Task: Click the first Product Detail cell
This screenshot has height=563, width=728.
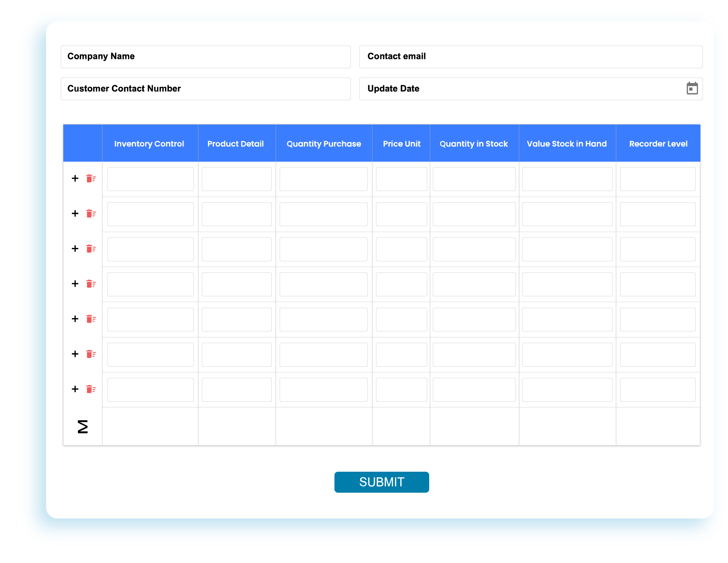Action: click(236, 179)
